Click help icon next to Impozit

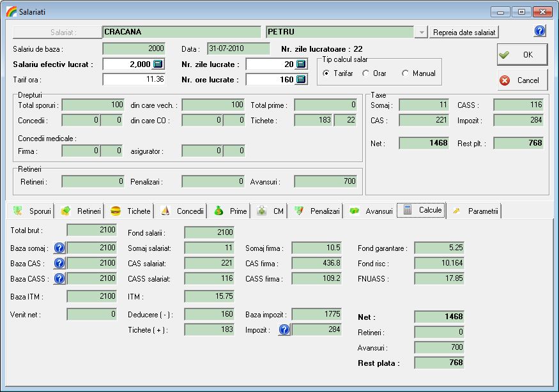click(284, 329)
